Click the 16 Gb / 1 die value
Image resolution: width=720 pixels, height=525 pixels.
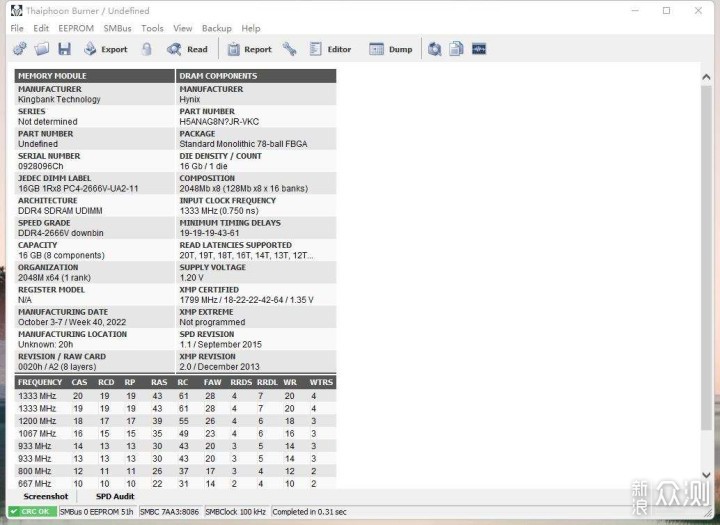pos(203,166)
